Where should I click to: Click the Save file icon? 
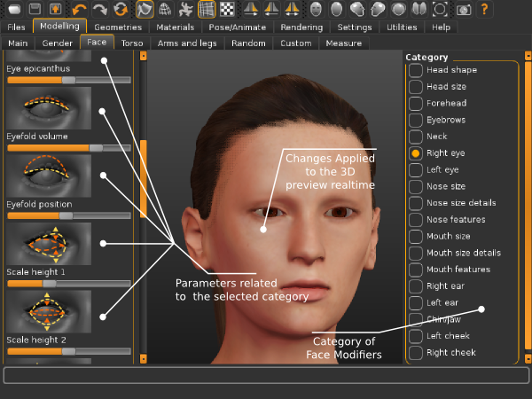point(35,10)
